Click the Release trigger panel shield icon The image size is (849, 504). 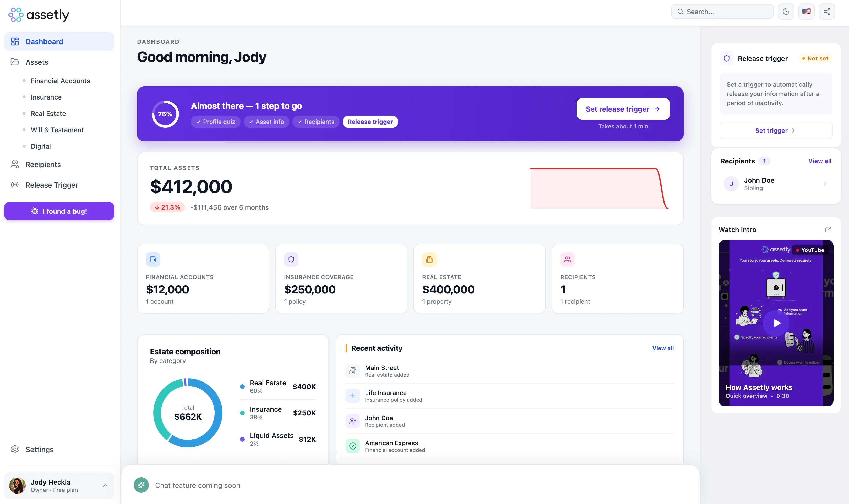click(727, 58)
